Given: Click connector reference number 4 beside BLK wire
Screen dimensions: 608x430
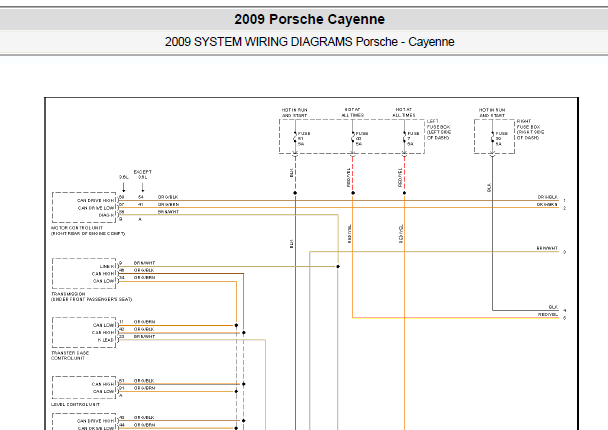Looking at the screenshot, I should (565, 311).
